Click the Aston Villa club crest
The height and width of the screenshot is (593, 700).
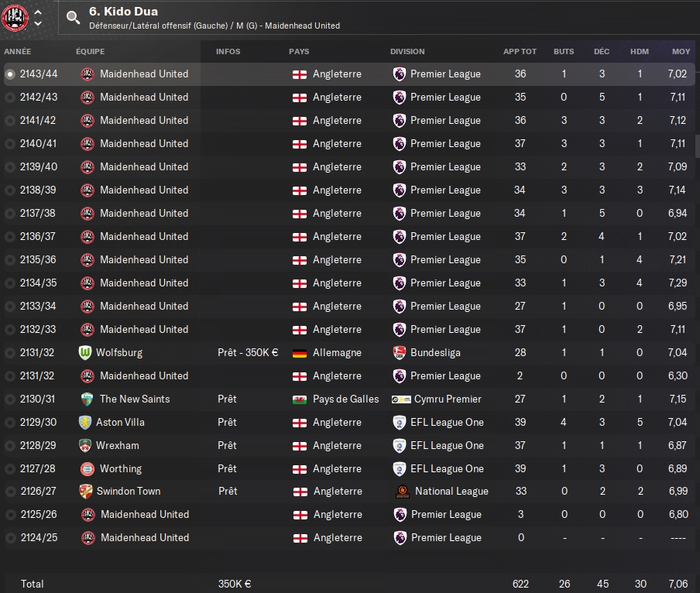coord(85,422)
